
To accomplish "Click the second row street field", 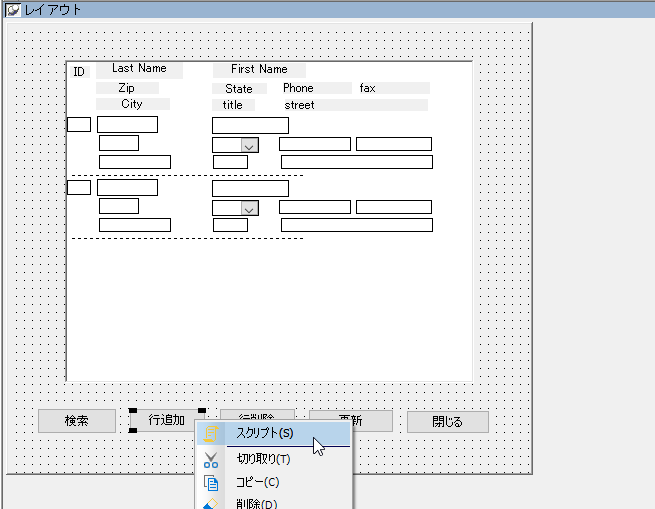I will tap(356, 224).
